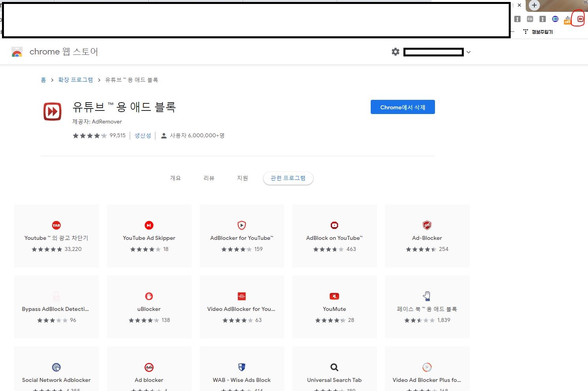Viewport: 588px width, 391px height.
Task: Click the user count person icon
Action: click(x=164, y=136)
